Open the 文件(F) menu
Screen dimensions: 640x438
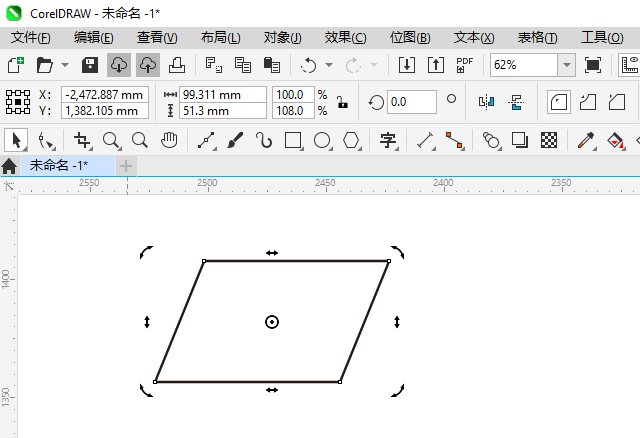31,38
